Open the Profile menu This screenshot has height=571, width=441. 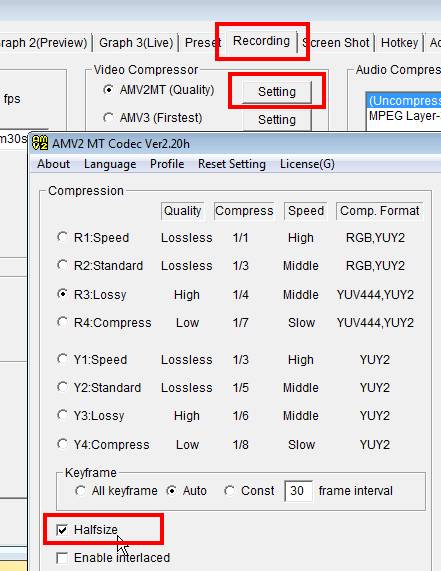pos(167,164)
